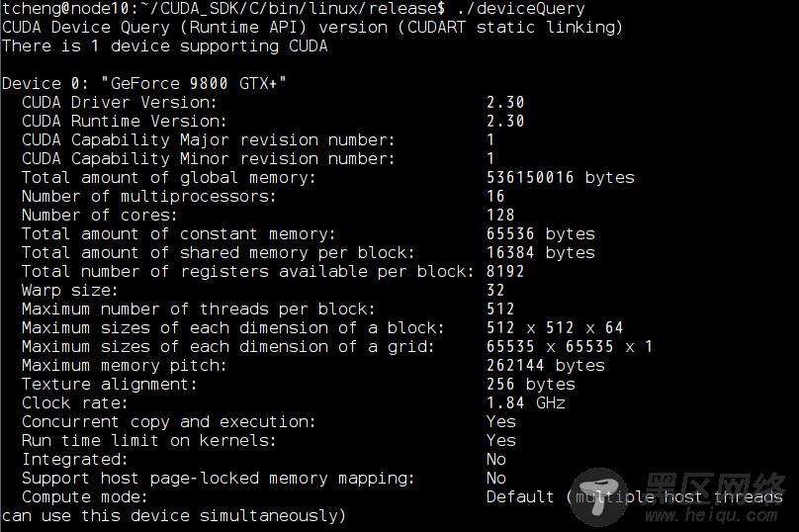Image resolution: width=799 pixels, height=532 pixels.
Task: Click 'CUDA Capability Minor revision number:' label
Action: pyautogui.click(x=209, y=159)
